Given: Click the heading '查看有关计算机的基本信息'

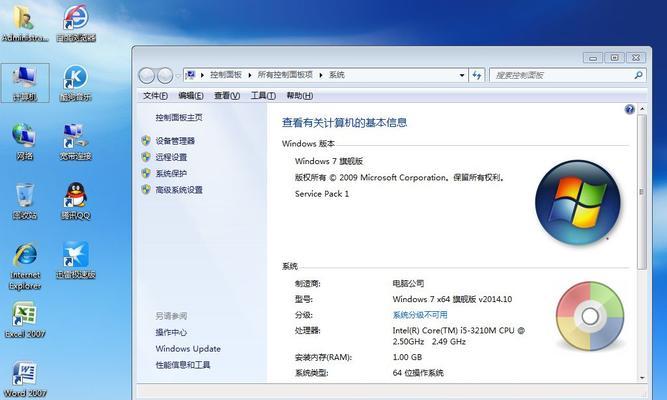Looking at the screenshot, I should pyautogui.click(x=345, y=123).
